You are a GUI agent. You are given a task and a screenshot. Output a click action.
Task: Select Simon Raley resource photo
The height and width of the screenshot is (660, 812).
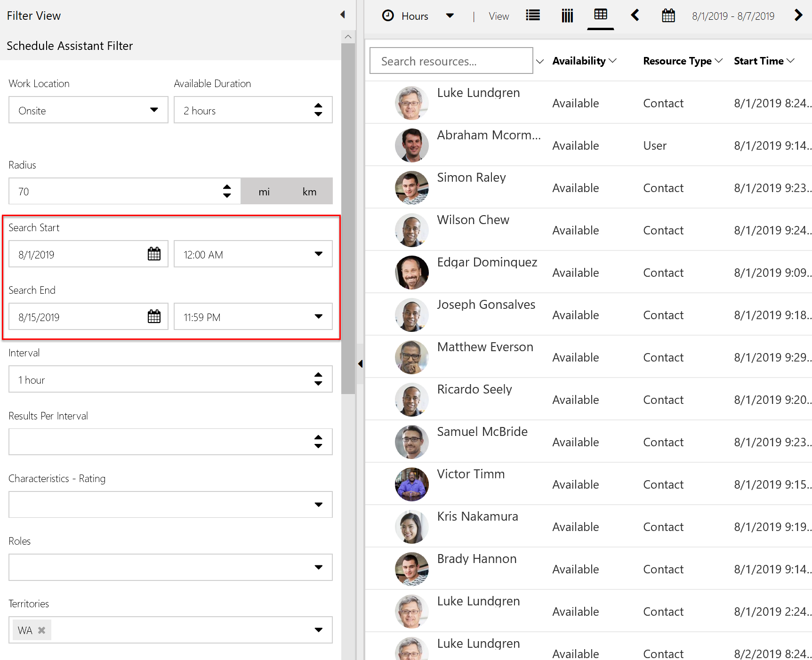click(x=412, y=187)
